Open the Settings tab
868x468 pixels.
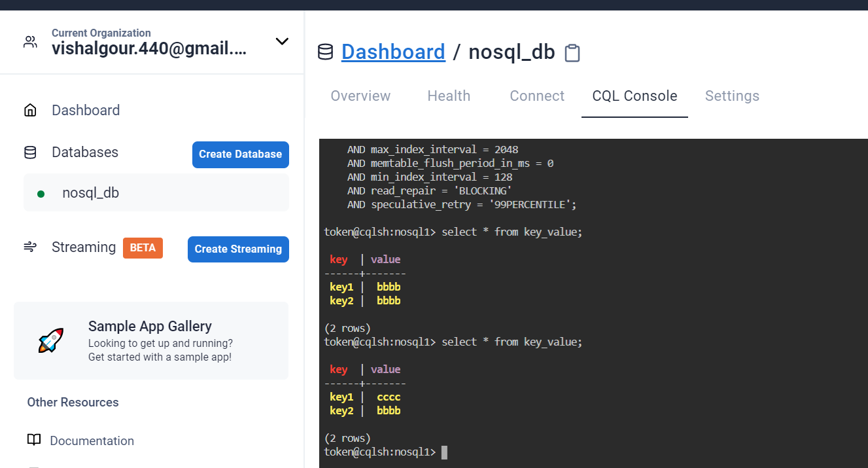point(732,96)
